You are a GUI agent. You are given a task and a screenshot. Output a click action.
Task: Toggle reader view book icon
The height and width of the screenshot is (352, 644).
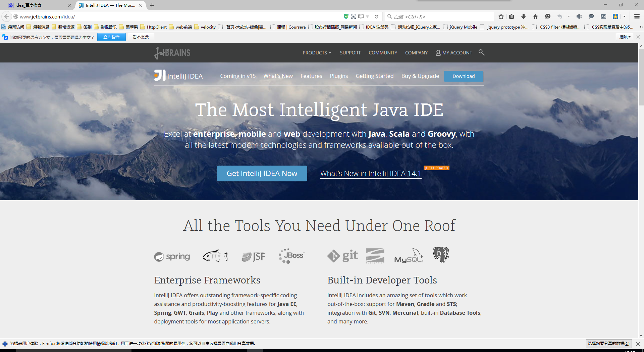click(x=361, y=16)
